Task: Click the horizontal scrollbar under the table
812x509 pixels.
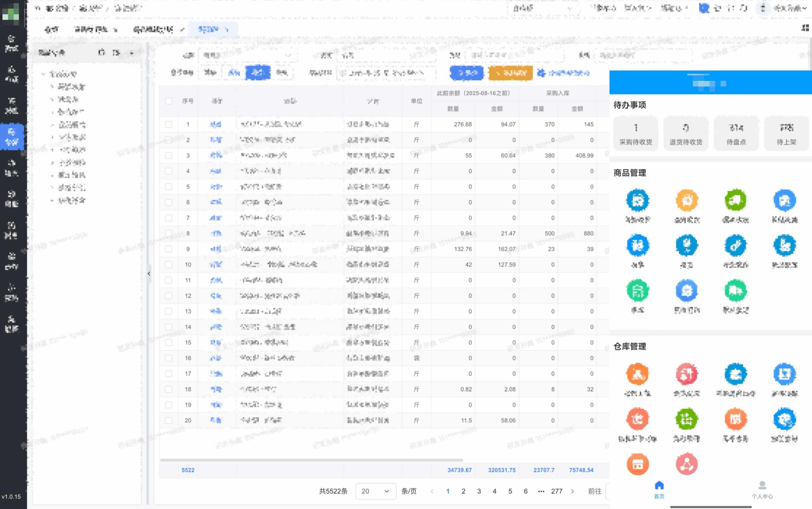Action: [x=311, y=460]
